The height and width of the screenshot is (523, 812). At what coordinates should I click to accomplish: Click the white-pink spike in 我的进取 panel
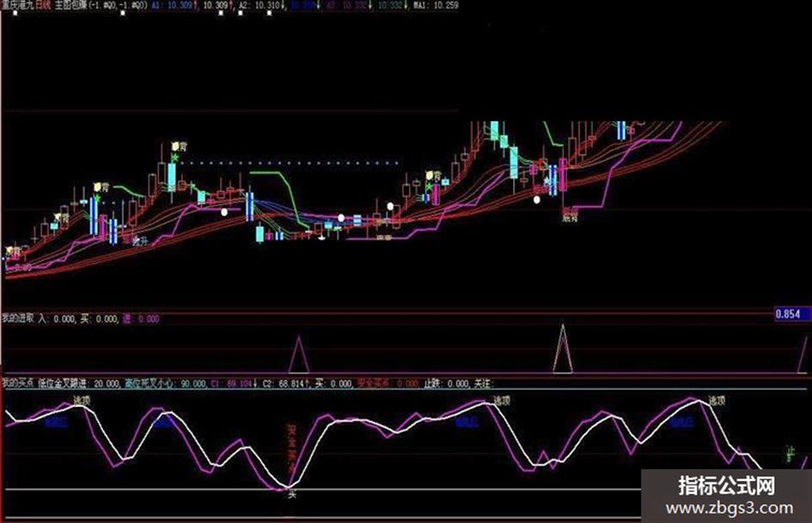click(x=563, y=348)
